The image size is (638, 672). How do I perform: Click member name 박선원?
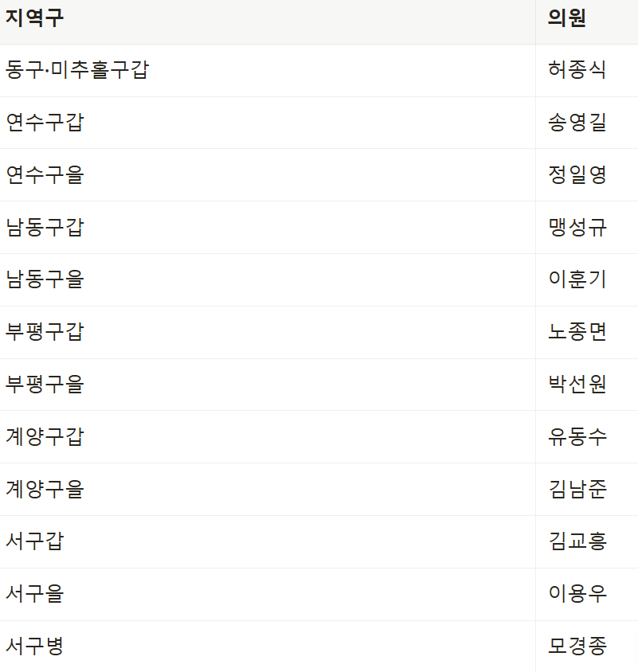(577, 385)
